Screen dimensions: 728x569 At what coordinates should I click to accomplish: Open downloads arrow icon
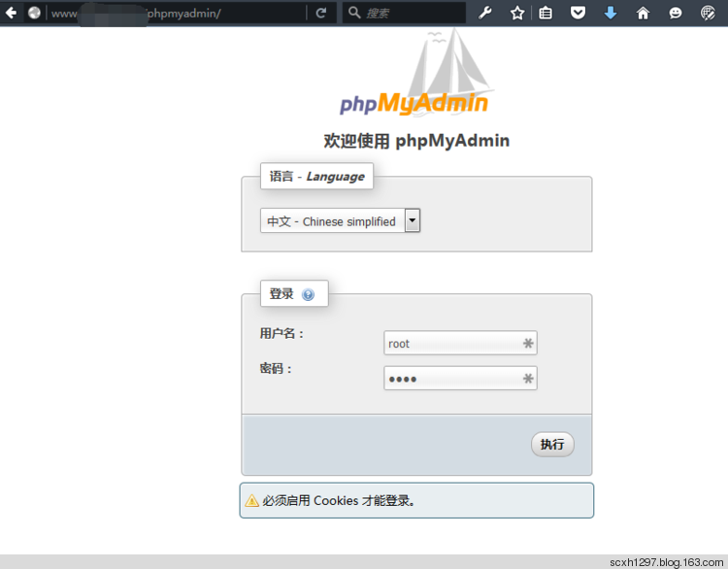(x=611, y=13)
